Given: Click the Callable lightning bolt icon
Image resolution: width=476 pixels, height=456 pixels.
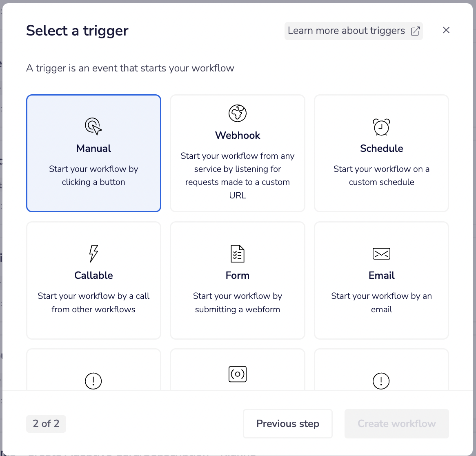Looking at the screenshot, I should pyautogui.click(x=93, y=254).
